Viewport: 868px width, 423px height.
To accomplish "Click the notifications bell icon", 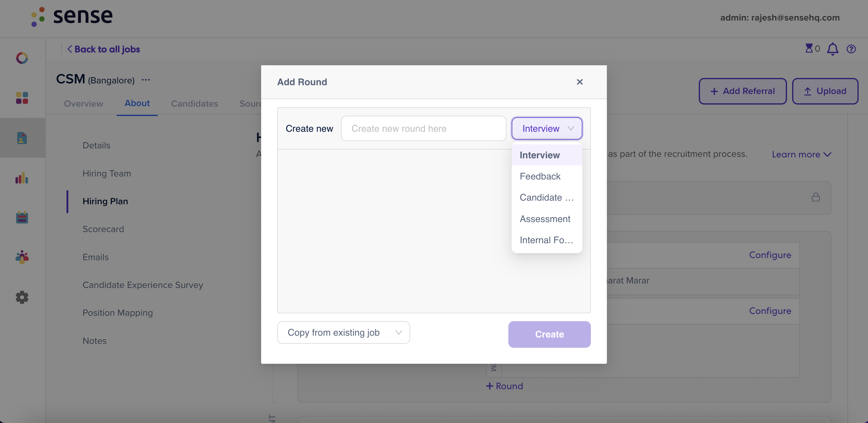I will (833, 49).
